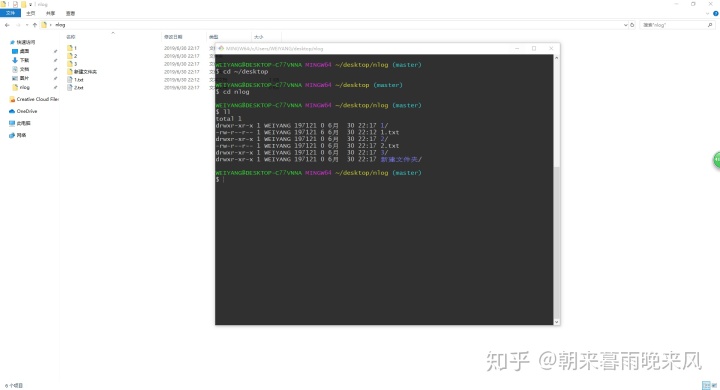Click the "cd nlog" command line in terminal
Screen dimensions: 720x390
(x=232, y=92)
